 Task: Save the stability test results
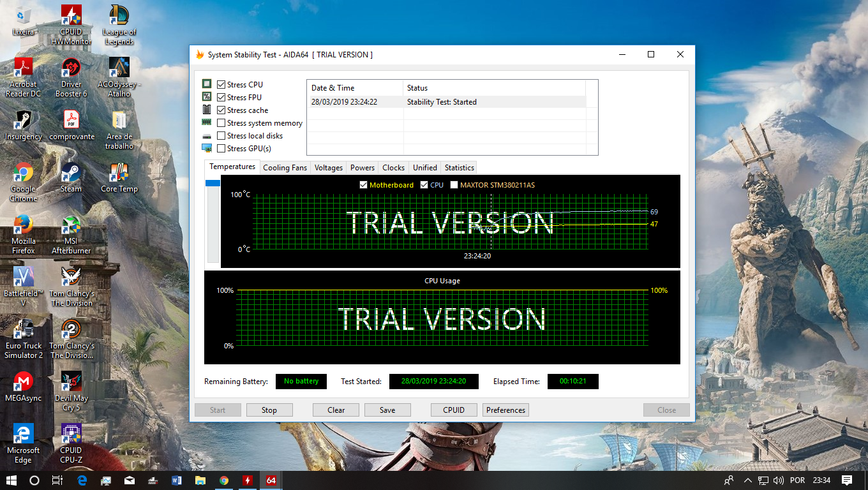coord(387,410)
